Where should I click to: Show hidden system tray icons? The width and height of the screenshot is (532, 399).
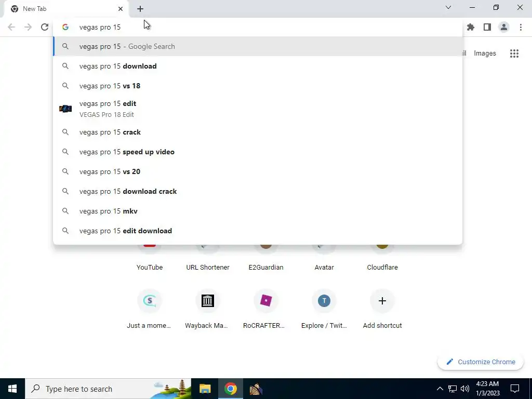(440, 389)
